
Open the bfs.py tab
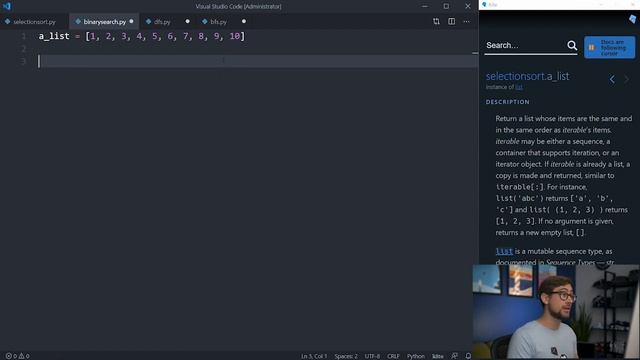click(218, 22)
